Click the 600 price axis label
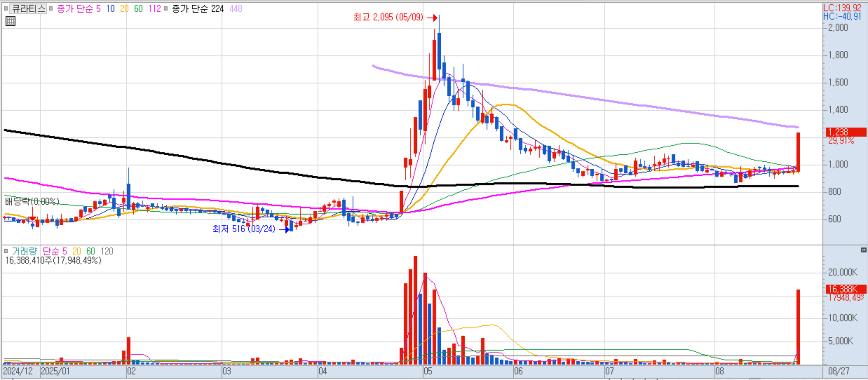 click(834, 219)
